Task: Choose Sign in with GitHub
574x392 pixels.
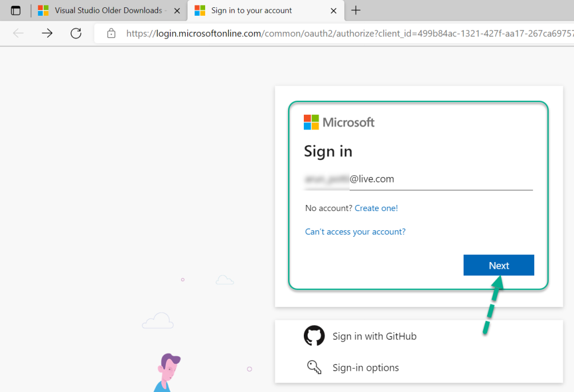Action: pos(374,337)
